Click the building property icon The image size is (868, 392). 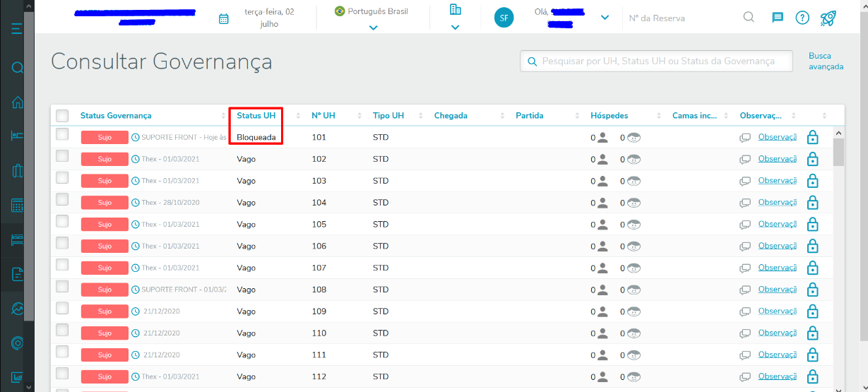(455, 9)
